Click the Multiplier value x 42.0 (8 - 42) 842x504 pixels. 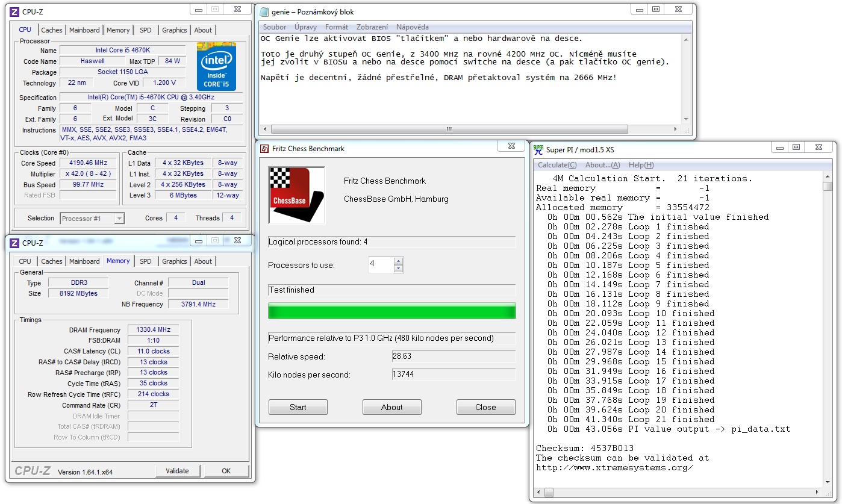coord(89,174)
